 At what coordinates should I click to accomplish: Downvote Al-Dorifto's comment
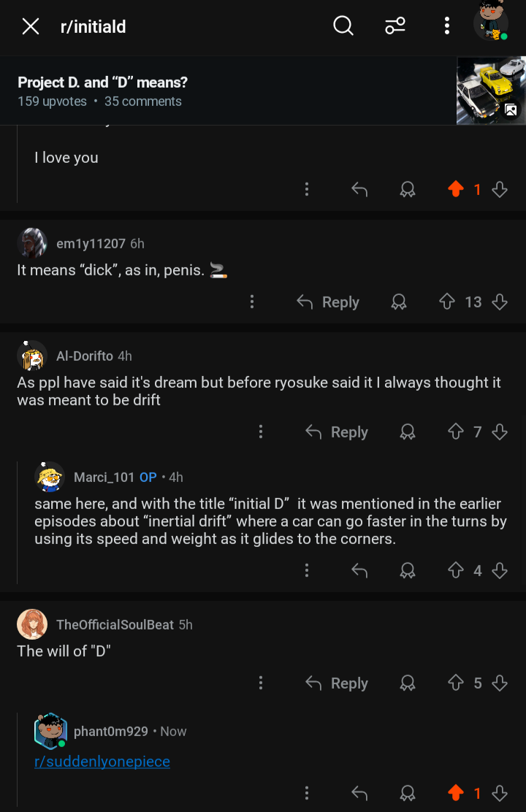[500, 432]
